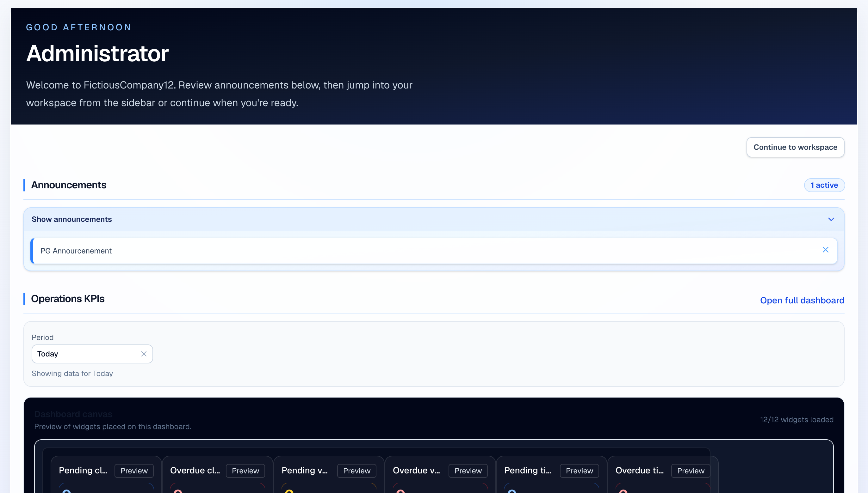The width and height of the screenshot is (868, 493).
Task: Preview the Pending ti... widget
Action: pos(579,471)
